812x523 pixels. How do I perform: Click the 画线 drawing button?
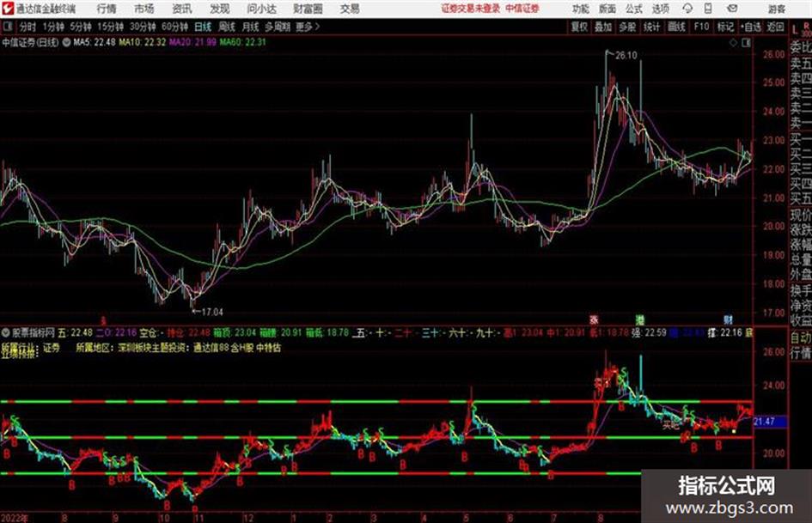(676, 27)
